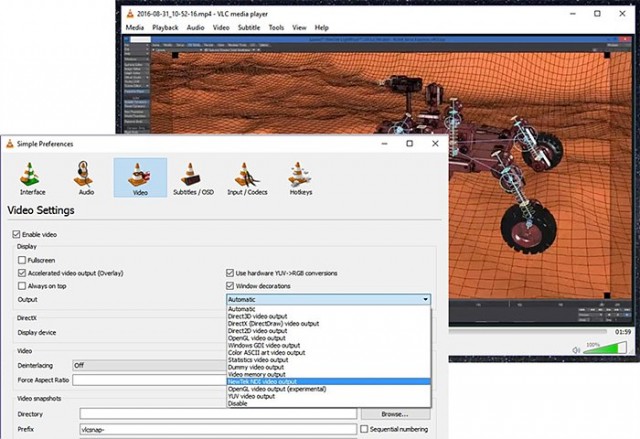The width and height of the screenshot is (640, 439).
Task: Collapse the Output dropdown showing Automatic
Action: (328, 299)
